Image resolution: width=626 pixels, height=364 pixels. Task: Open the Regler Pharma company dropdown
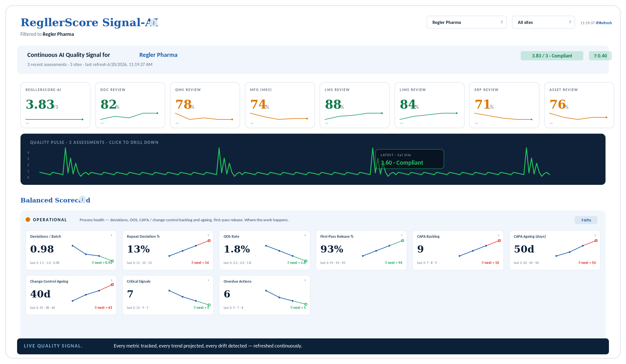467,22
